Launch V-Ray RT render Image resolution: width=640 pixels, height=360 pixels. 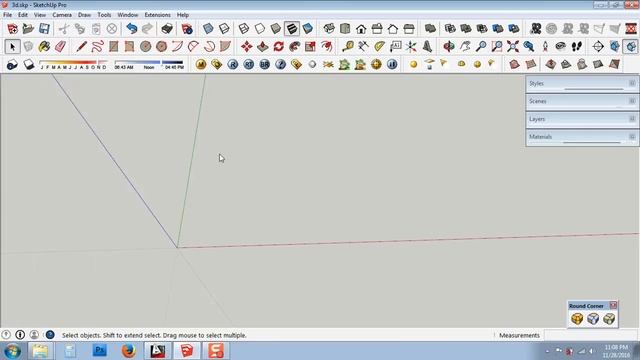coord(249,64)
